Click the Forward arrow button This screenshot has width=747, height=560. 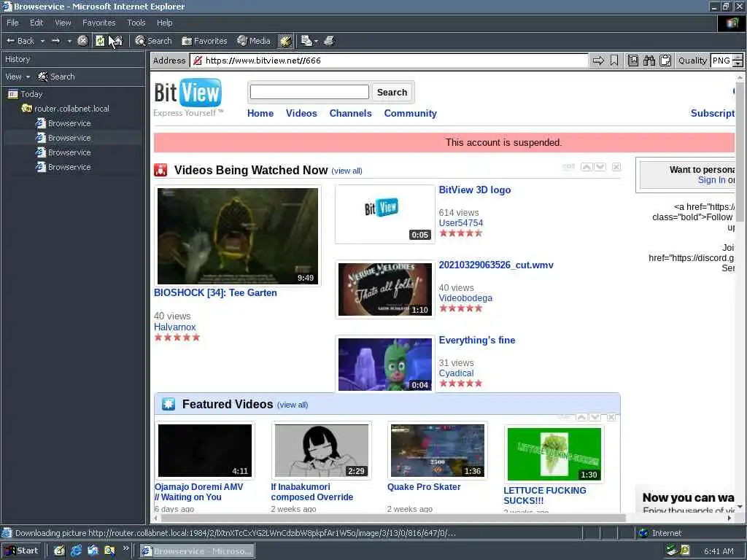(55, 41)
